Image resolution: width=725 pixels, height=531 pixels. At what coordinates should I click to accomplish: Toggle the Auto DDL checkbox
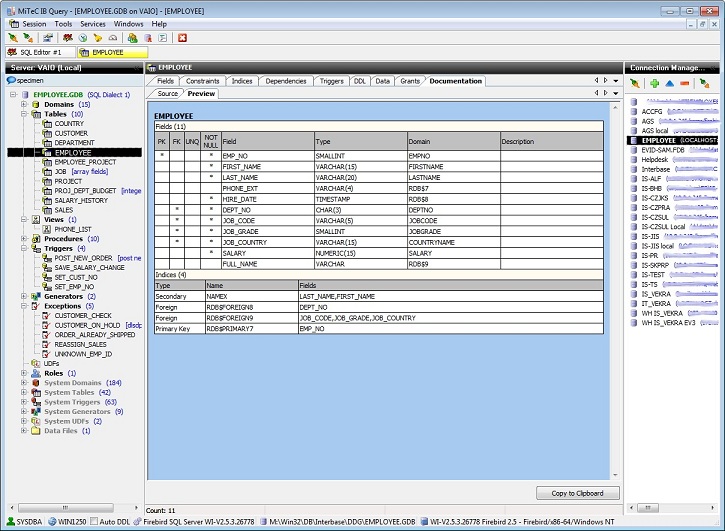(92, 522)
